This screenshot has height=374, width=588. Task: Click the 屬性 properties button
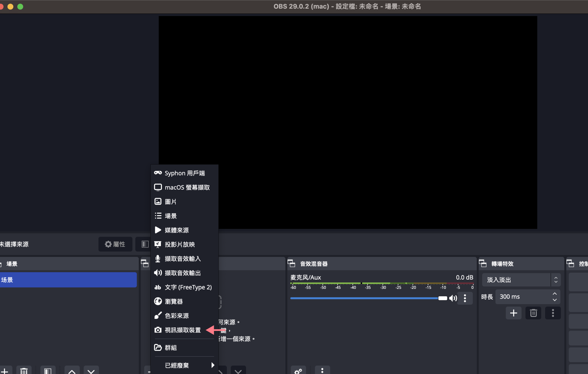[x=115, y=244]
